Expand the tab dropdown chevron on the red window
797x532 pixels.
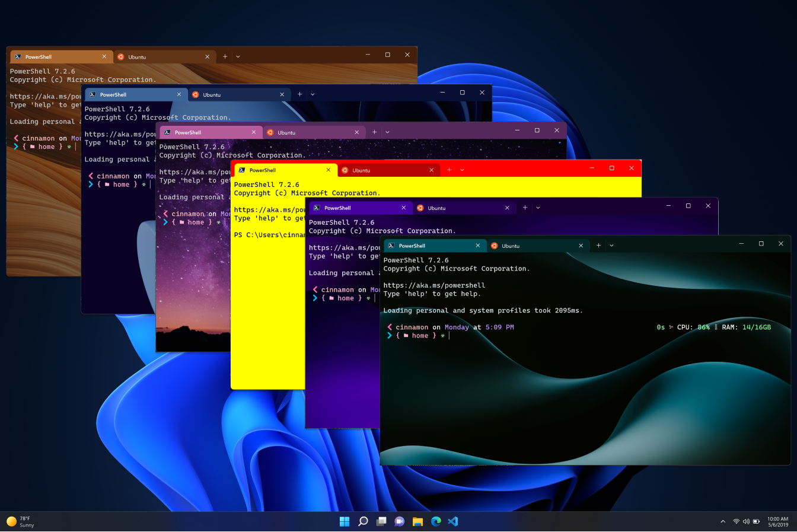click(462, 170)
